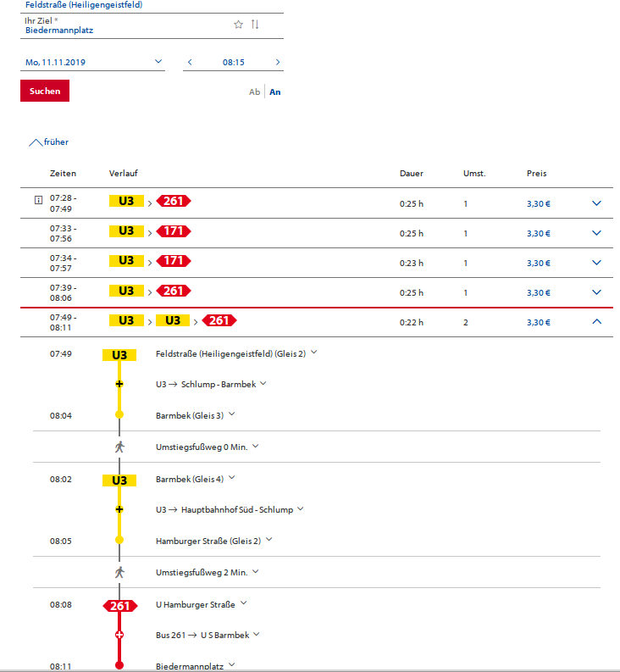The image size is (620, 672).
Task: Click bus 261 badge in 07:39 row
Action: coord(174,291)
